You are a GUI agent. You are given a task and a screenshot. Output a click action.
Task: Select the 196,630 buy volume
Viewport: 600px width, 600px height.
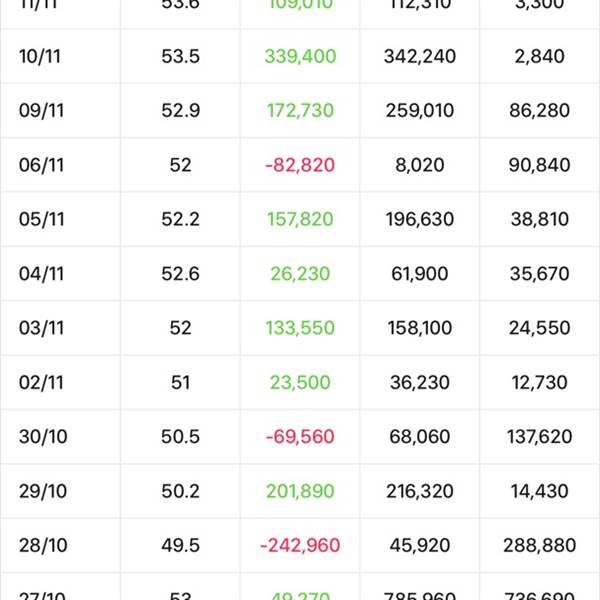click(x=420, y=219)
